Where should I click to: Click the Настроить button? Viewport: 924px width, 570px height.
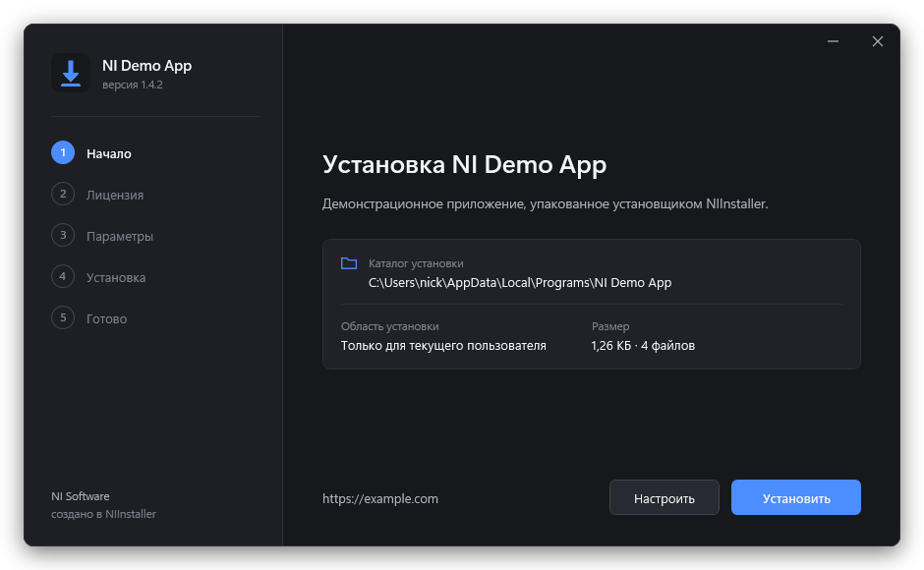coord(664,497)
